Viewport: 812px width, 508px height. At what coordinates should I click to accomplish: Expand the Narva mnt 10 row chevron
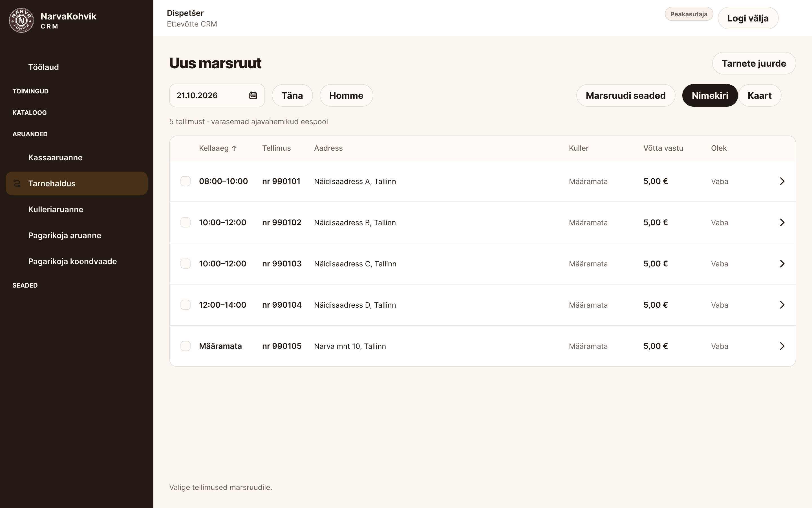[782, 346]
